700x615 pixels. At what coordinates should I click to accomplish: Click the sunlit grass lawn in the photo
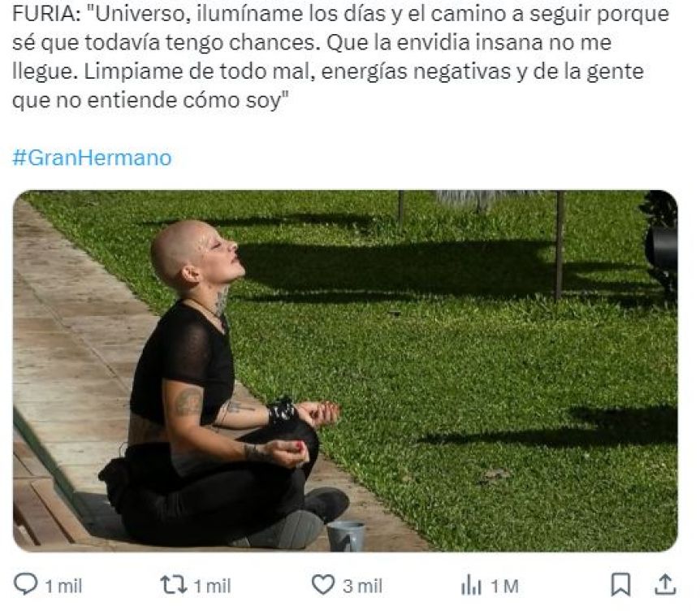click(x=491, y=357)
